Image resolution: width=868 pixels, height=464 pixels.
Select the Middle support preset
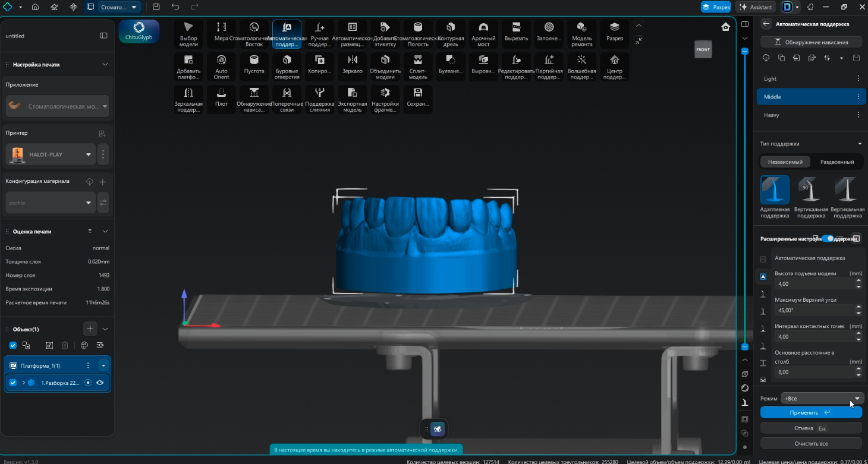811,97
